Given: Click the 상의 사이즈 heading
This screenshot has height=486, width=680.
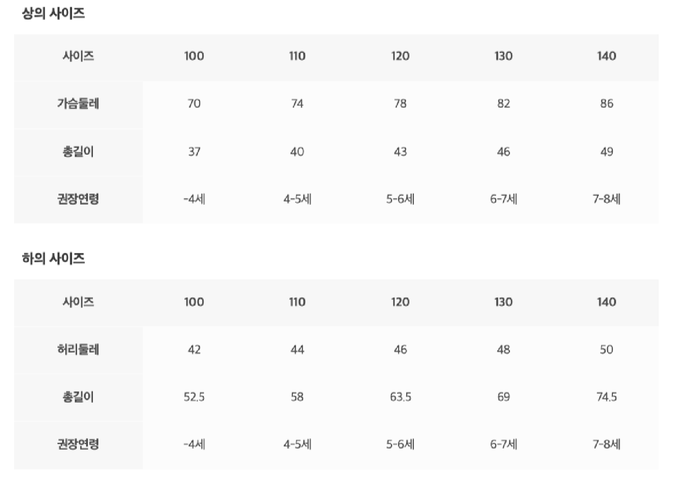Looking at the screenshot, I should point(53,14).
